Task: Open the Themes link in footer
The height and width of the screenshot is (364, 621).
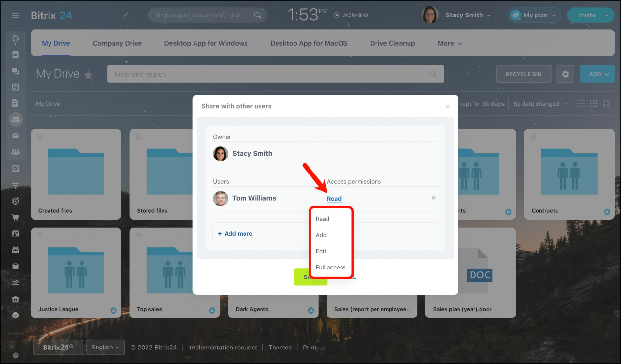Action: 280,348
